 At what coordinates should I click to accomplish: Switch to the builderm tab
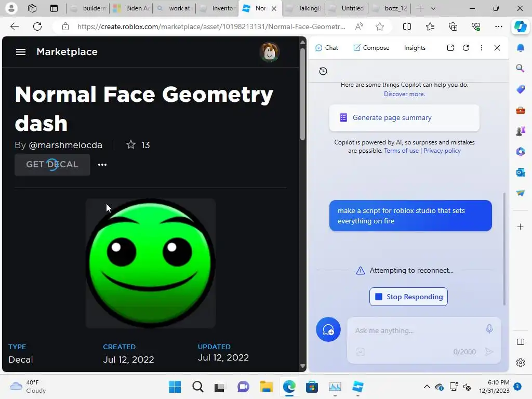coord(87,8)
